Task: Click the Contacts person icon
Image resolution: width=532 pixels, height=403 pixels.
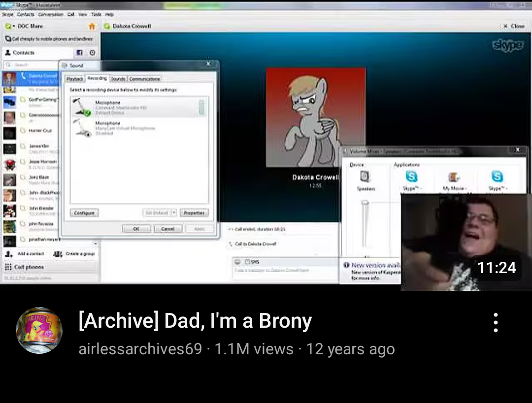Action: click(8, 53)
